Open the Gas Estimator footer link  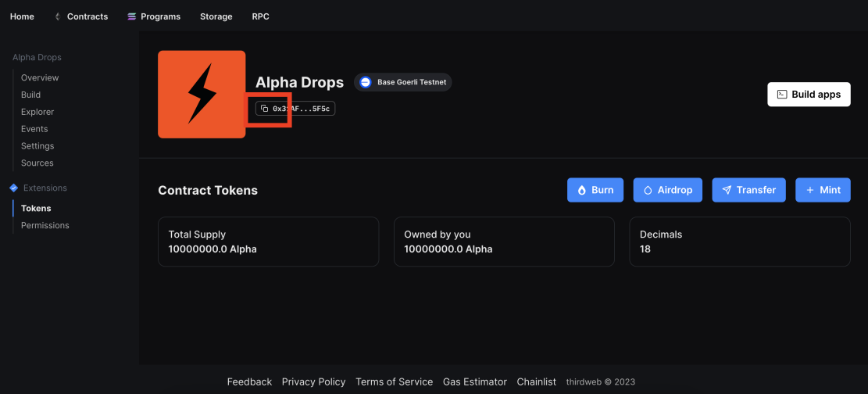475,381
